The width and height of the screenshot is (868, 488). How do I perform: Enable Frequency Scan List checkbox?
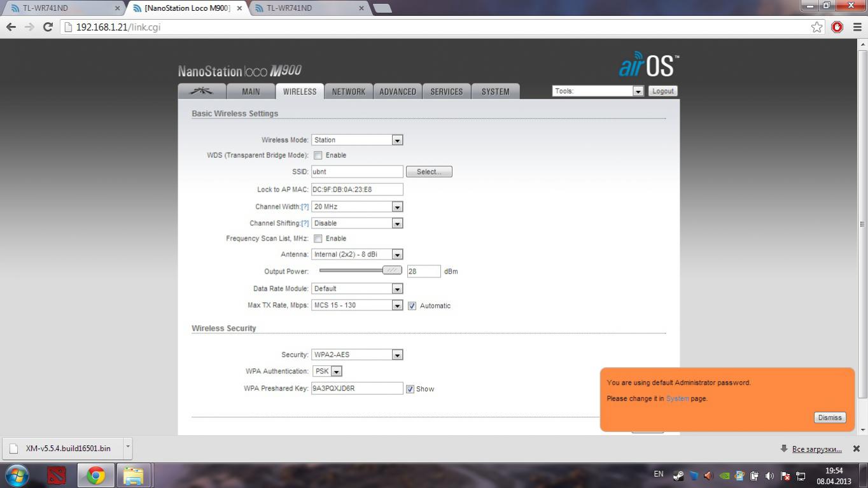pyautogui.click(x=318, y=239)
